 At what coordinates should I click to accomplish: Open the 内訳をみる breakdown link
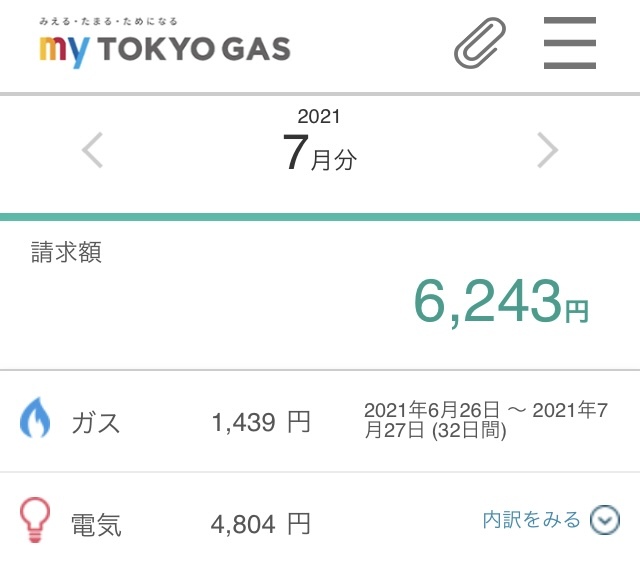[x=531, y=520]
